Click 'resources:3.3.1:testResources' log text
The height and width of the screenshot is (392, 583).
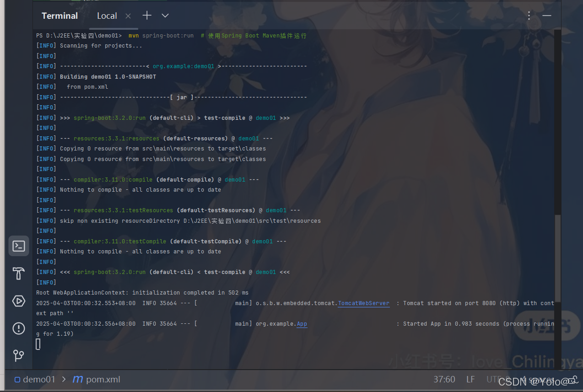tap(123, 210)
